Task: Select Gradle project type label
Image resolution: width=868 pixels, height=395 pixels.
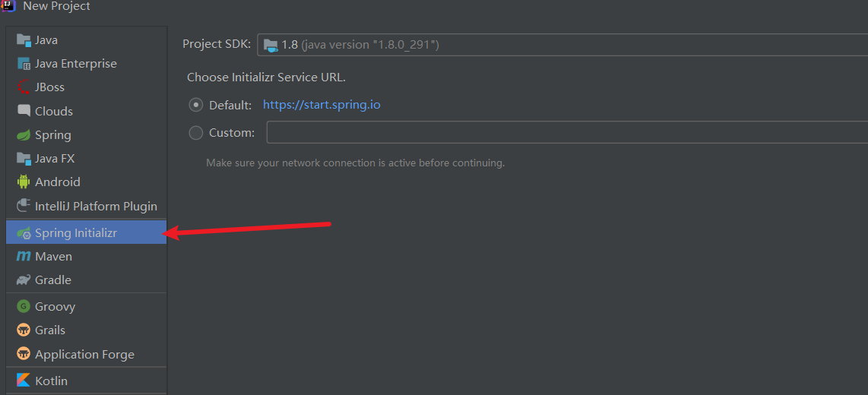Action: click(53, 280)
